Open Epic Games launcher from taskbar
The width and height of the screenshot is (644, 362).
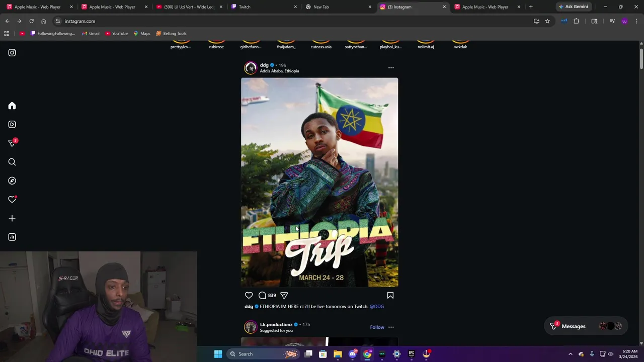click(412, 354)
